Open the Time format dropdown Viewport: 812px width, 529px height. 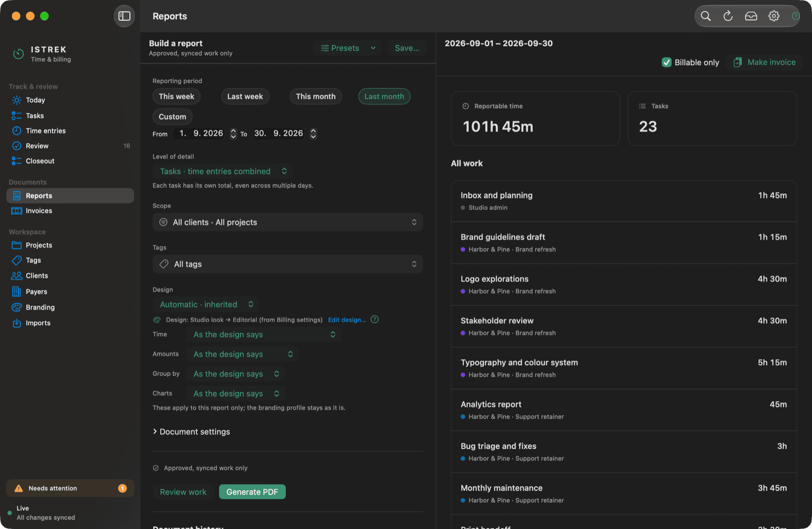point(264,335)
